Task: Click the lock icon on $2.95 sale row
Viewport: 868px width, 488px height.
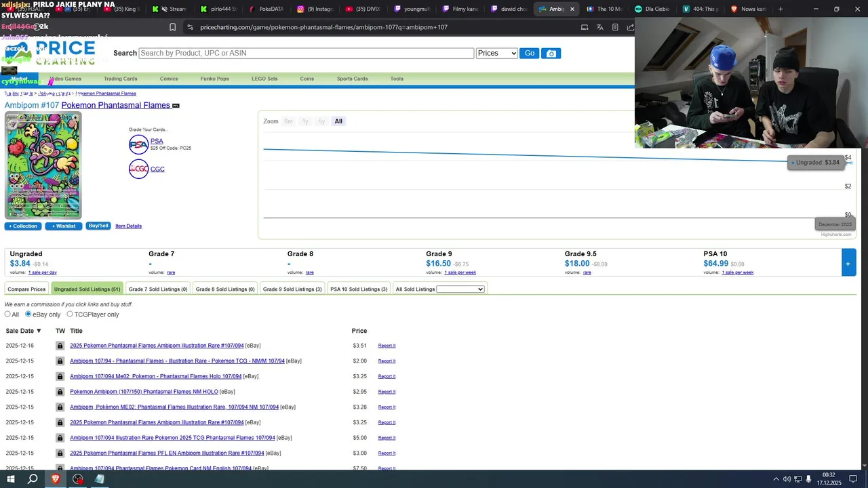Action: click(60, 392)
